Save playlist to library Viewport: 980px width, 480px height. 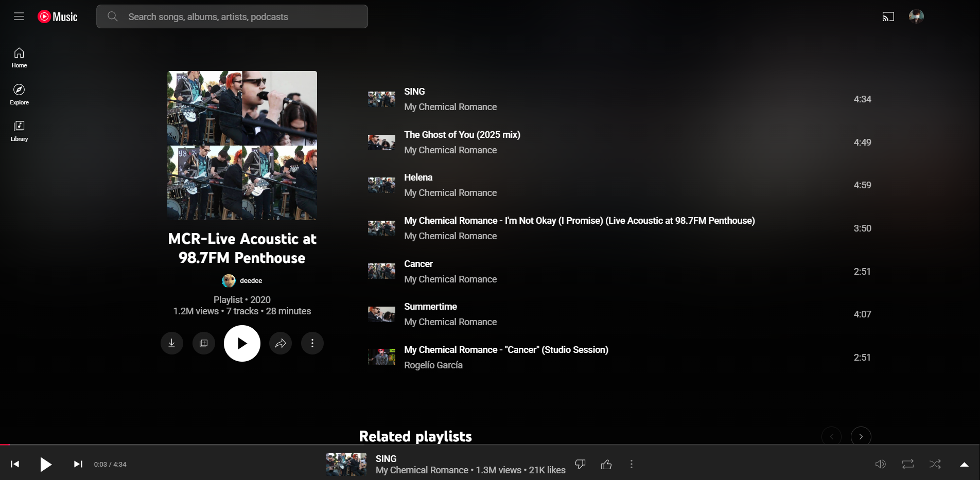[204, 343]
